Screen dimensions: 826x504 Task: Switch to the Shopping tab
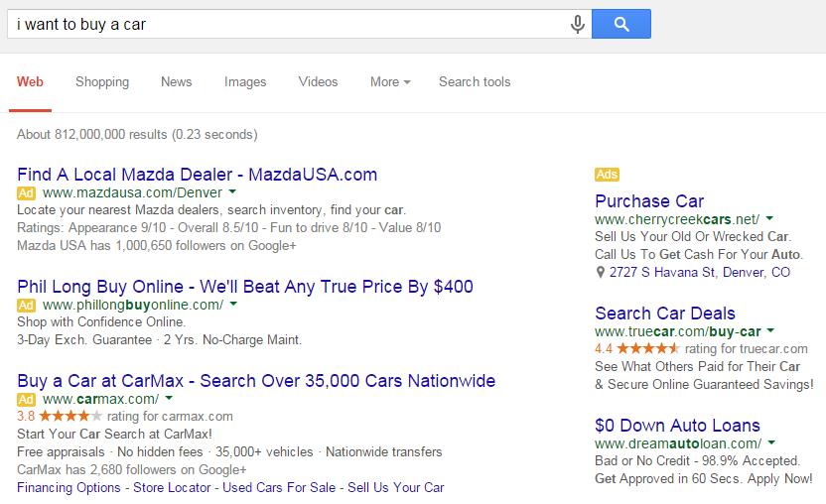[x=102, y=82]
